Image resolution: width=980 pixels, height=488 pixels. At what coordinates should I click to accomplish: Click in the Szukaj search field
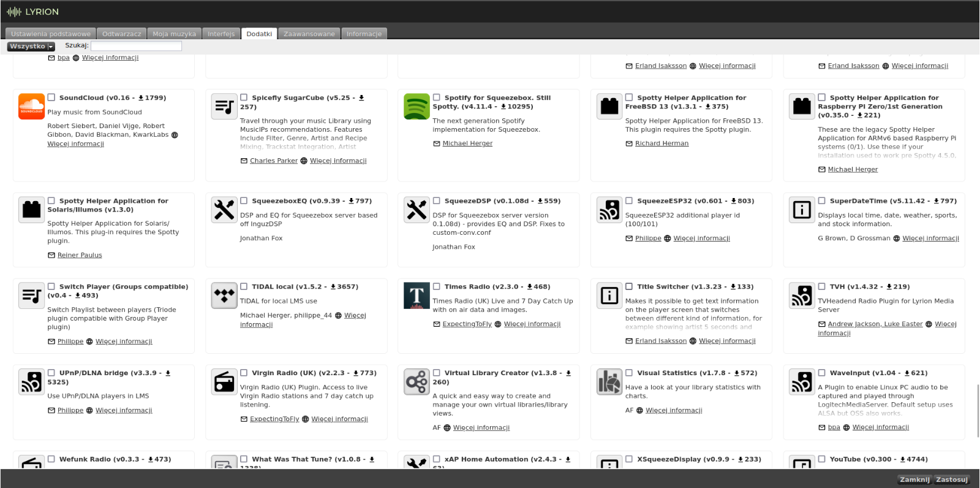click(136, 46)
